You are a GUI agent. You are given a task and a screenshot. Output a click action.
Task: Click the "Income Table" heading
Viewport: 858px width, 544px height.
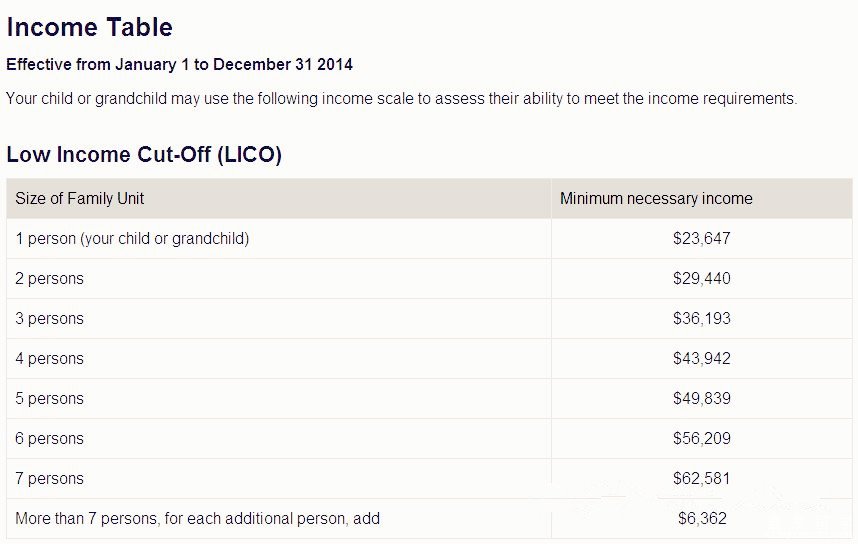click(x=89, y=27)
